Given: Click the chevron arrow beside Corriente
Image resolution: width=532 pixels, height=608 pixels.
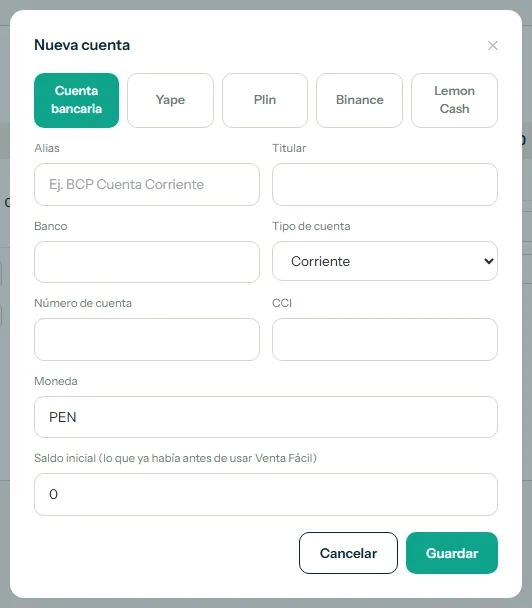Looking at the screenshot, I should click(x=489, y=261).
